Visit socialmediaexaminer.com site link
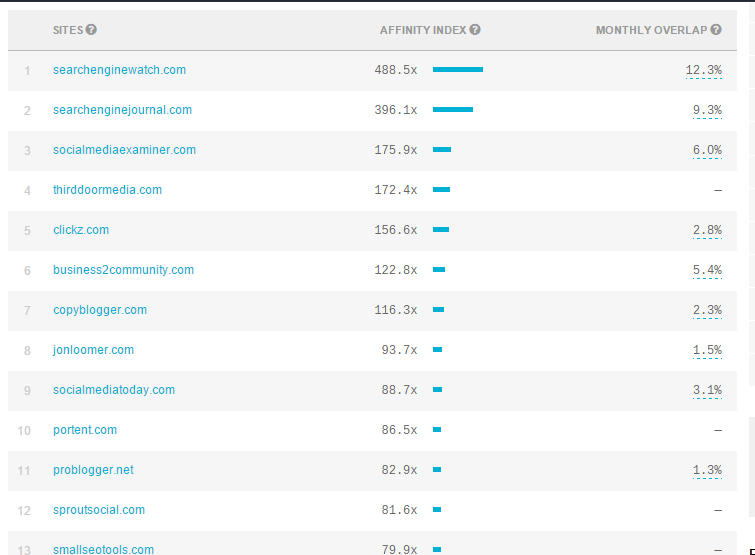755x555 pixels. tap(124, 150)
